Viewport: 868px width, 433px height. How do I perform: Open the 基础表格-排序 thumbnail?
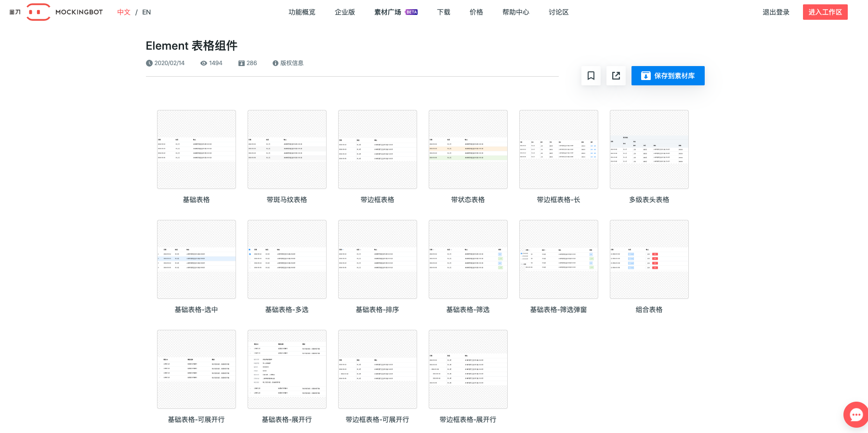378,259
